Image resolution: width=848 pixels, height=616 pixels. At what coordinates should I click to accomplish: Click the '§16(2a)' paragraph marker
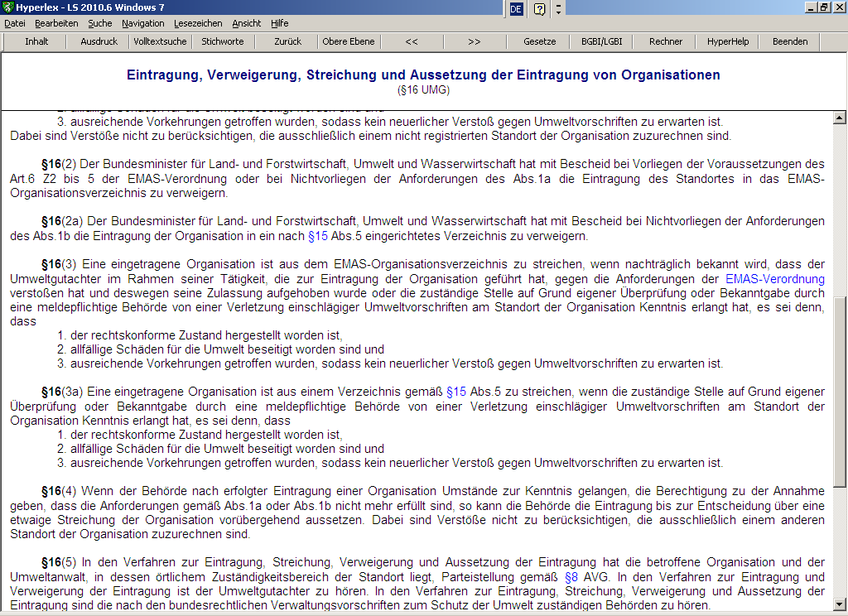coord(62,221)
